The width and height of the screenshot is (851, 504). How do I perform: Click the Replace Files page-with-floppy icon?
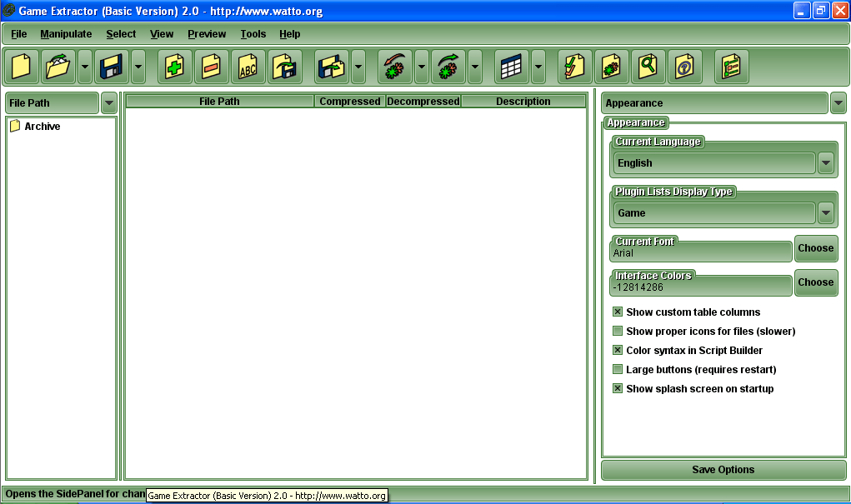[x=284, y=67]
